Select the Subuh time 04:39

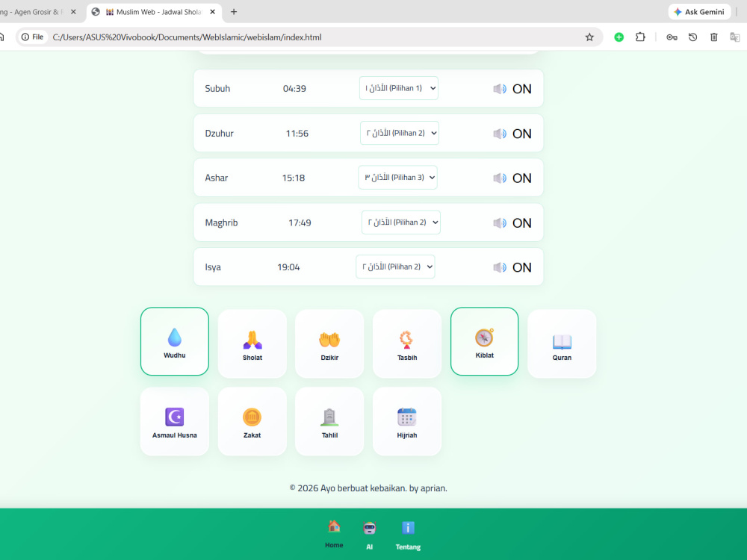coord(294,89)
